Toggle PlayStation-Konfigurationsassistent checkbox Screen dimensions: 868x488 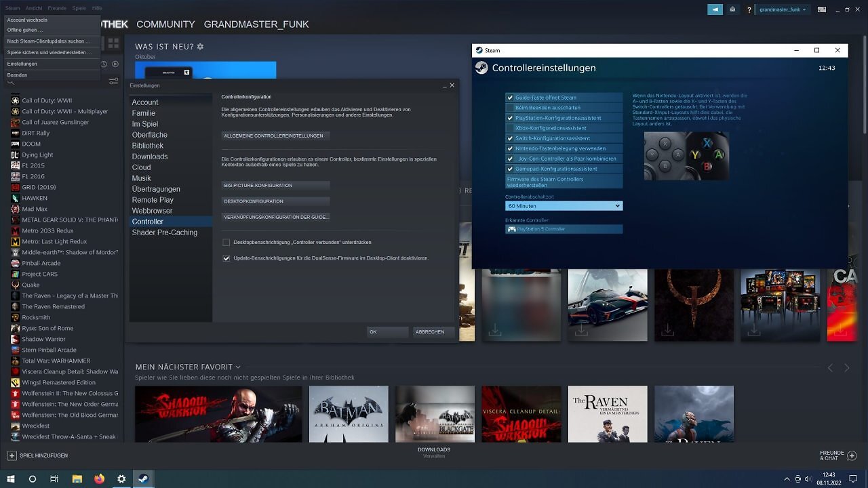click(510, 118)
